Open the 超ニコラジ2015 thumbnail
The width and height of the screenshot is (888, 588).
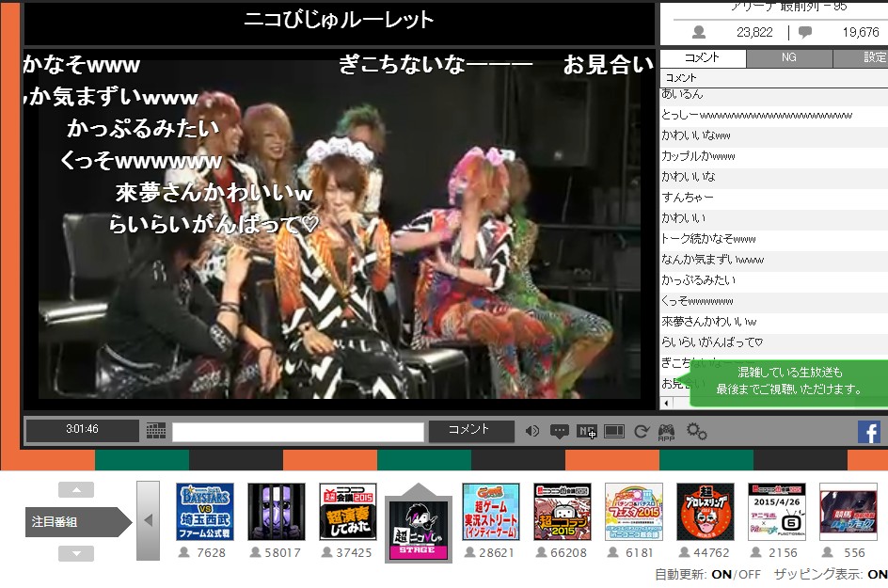pyautogui.click(x=562, y=512)
